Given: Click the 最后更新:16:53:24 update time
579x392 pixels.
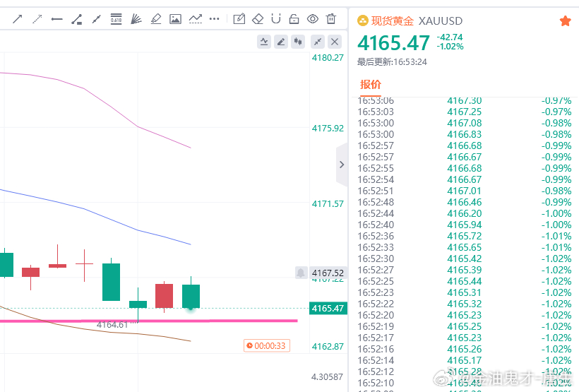Looking at the screenshot, I should click(x=392, y=61).
